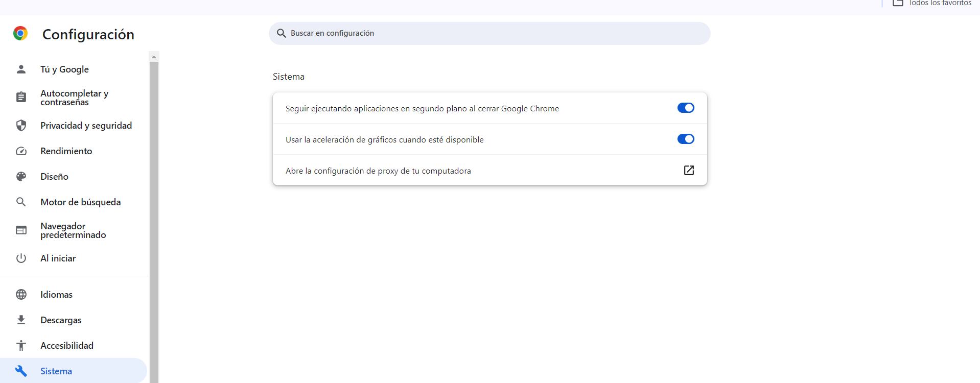The image size is (980, 383).
Task: Click the person icon beside Tú y Google
Action: tap(21, 69)
